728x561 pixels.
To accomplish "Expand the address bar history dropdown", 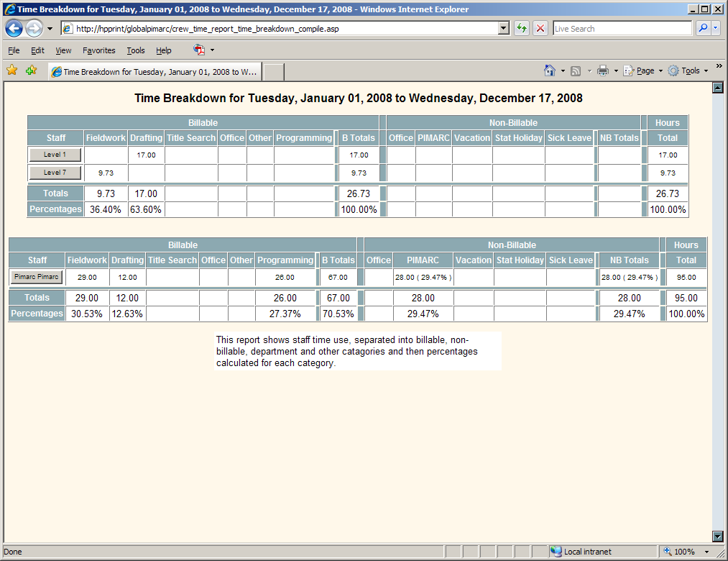I will pyautogui.click(x=504, y=28).
